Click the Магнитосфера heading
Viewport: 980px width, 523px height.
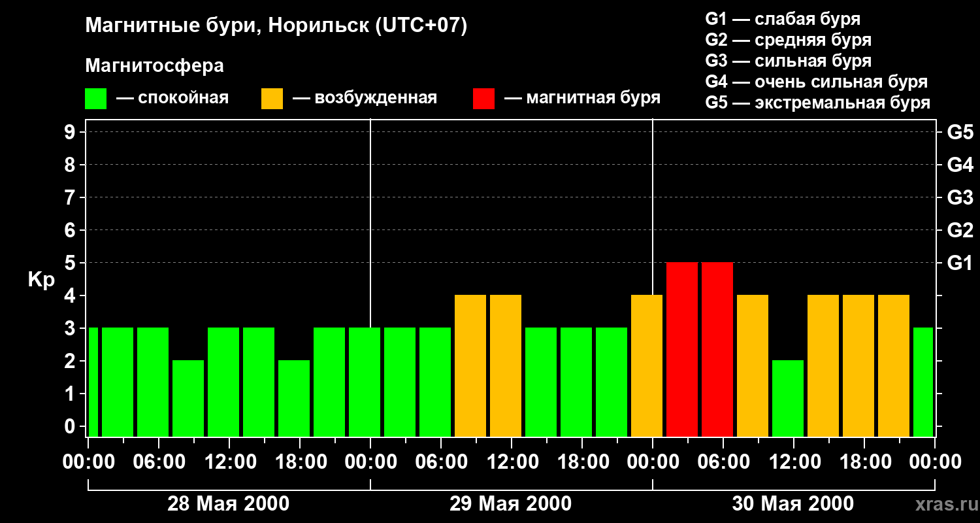(x=154, y=66)
